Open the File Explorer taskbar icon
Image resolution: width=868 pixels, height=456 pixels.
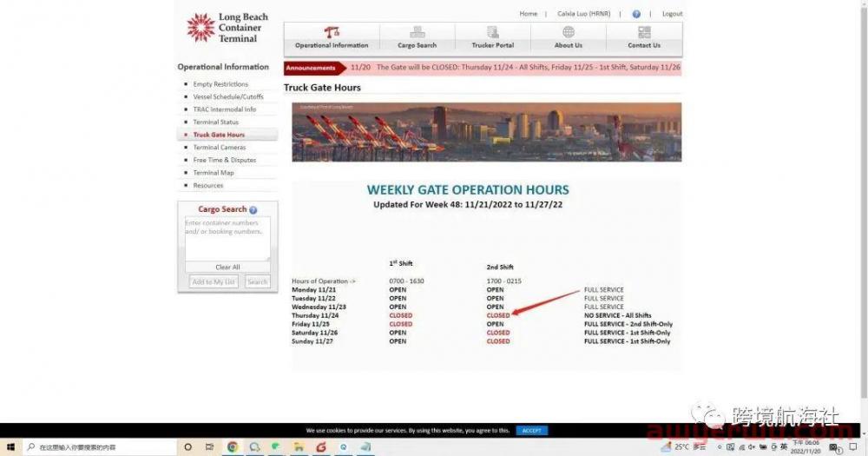[299, 447]
